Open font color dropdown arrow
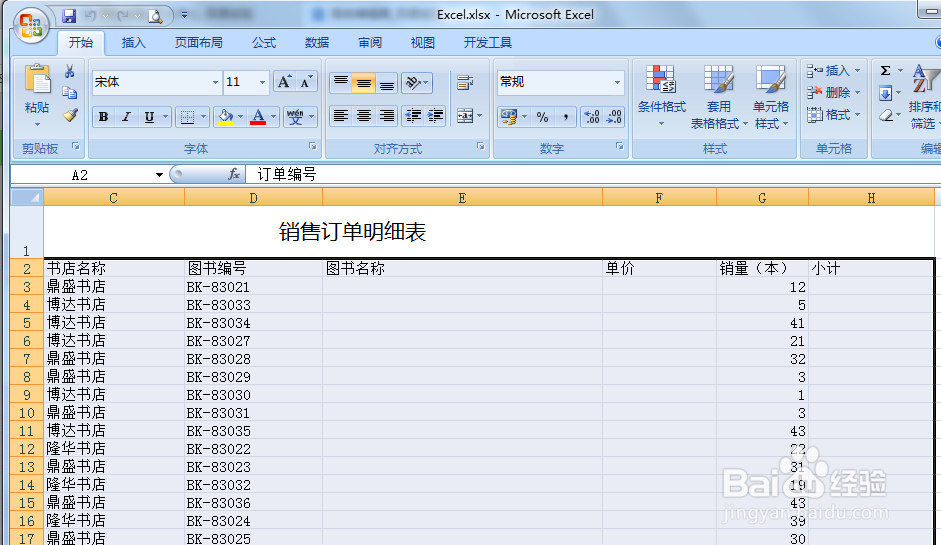 pyautogui.click(x=274, y=116)
